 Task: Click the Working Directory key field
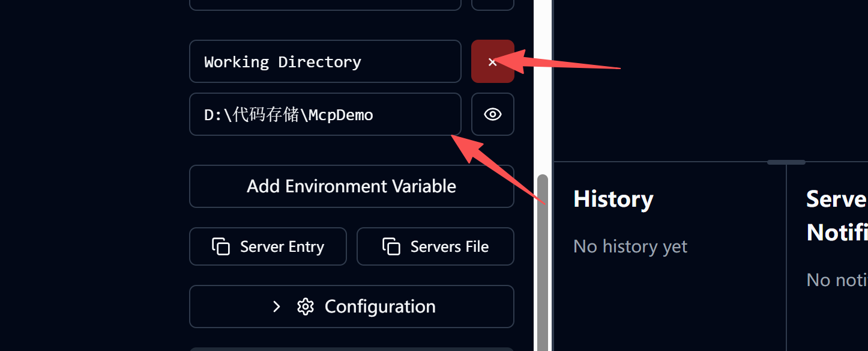(x=325, y=61)
